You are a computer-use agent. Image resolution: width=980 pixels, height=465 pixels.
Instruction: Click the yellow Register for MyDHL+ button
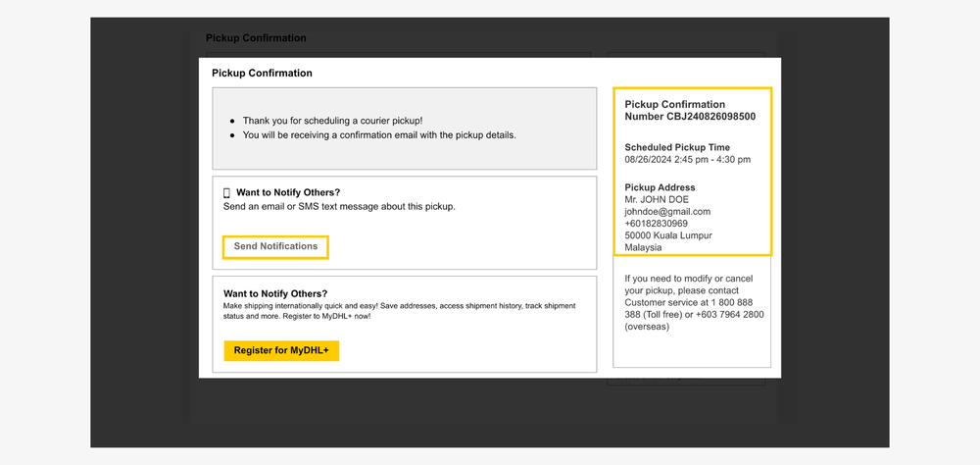click(281, 350)
